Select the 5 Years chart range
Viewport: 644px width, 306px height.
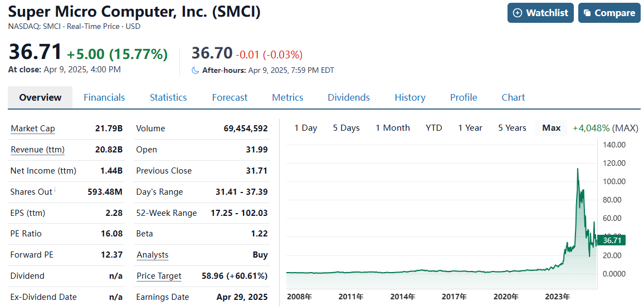[512, 128]
